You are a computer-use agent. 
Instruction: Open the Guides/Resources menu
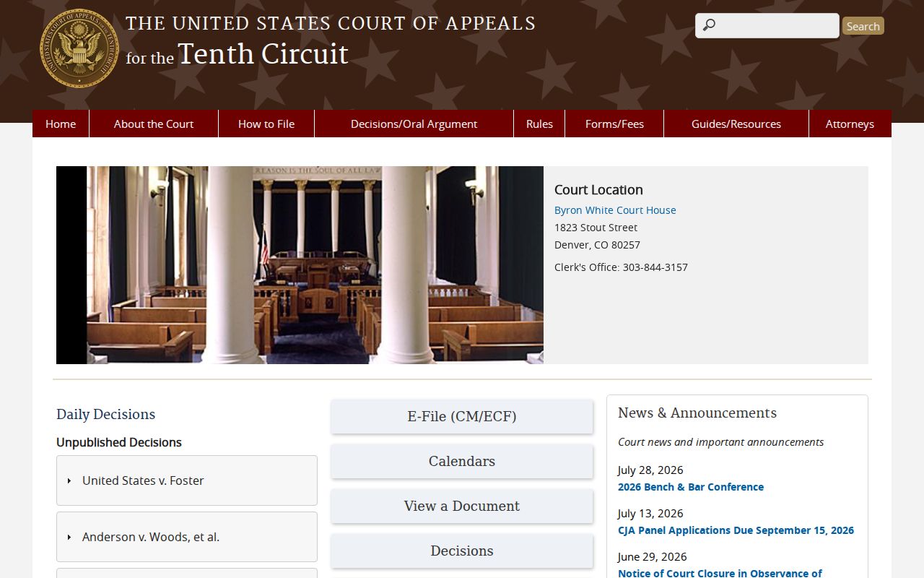[x=736, y=124]
